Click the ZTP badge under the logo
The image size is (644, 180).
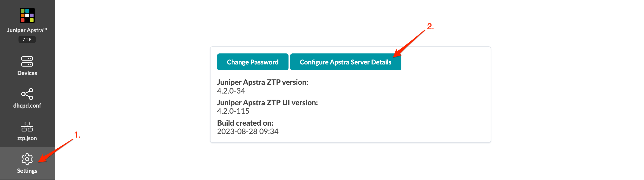pyautogui.click(x=27, y=40)
